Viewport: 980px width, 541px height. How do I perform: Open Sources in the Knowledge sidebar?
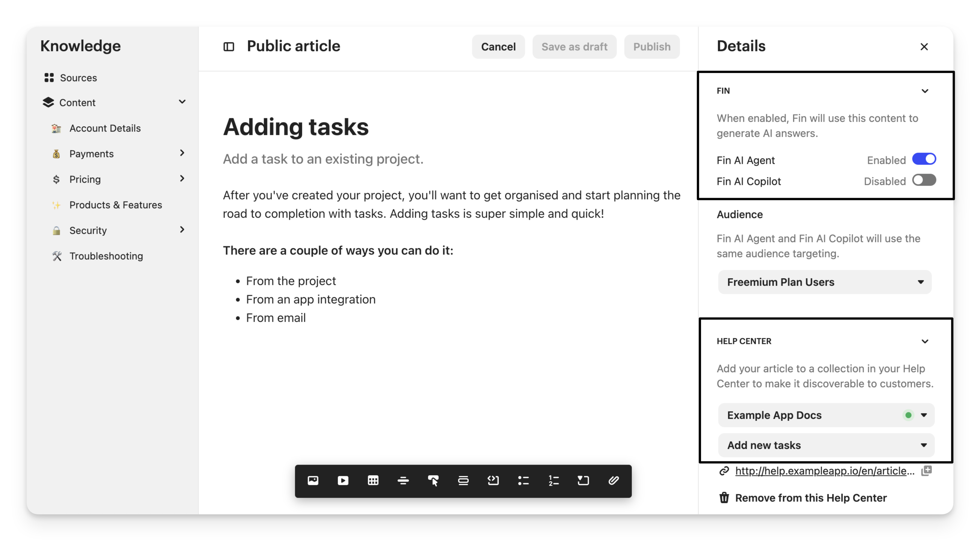coord(78,77)
